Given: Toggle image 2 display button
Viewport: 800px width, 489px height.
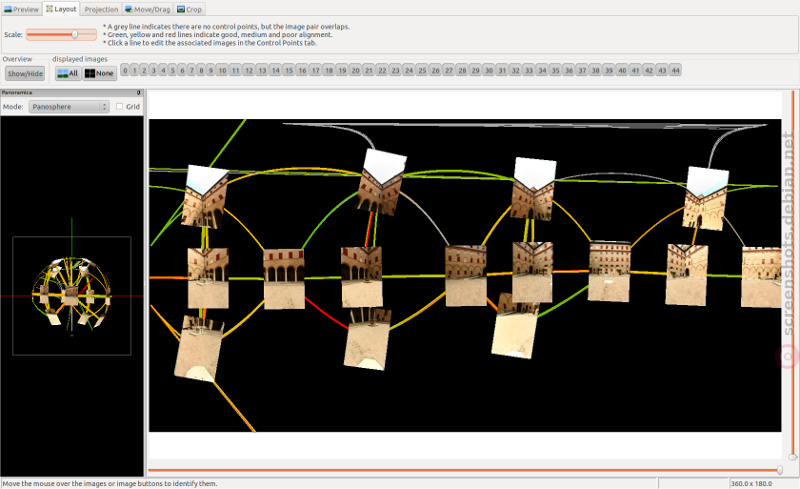Looking at the screenshot, I should click(144, 70).
